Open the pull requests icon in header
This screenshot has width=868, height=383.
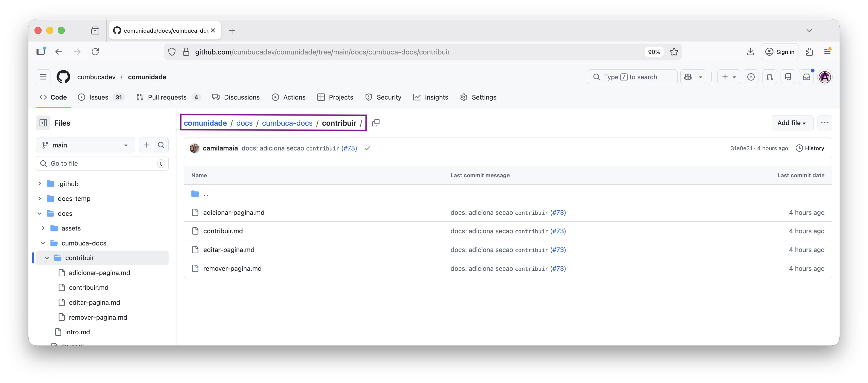[x=770, y=77]
